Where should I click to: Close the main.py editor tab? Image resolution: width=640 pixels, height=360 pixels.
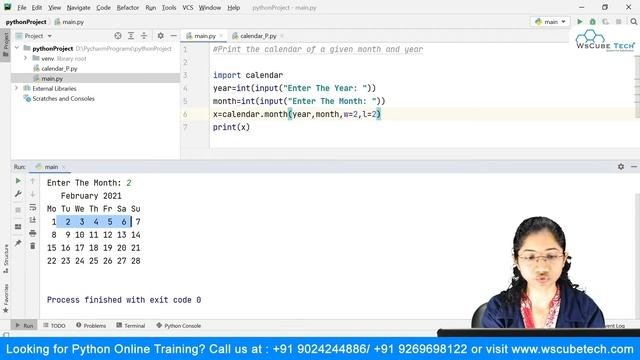pos(221,36)
